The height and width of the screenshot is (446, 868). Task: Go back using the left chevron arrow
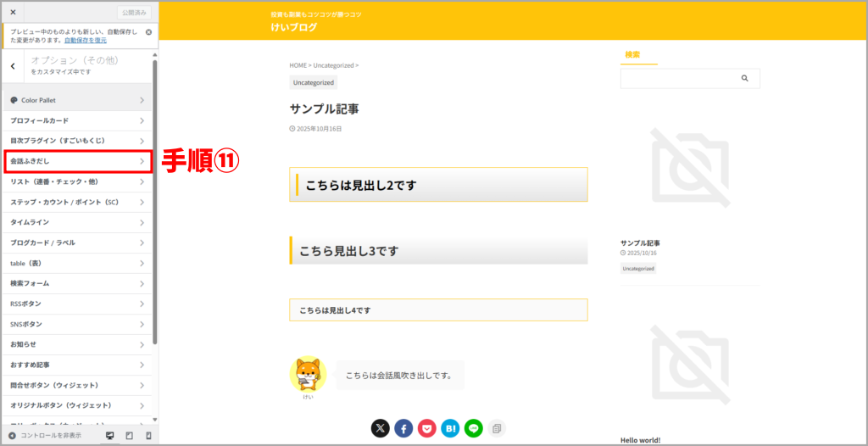13,65
